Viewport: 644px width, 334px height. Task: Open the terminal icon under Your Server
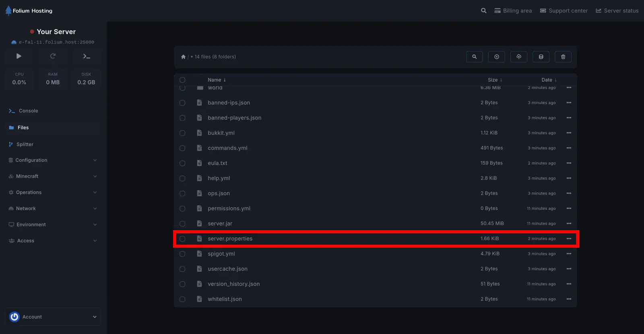point(87,56)
